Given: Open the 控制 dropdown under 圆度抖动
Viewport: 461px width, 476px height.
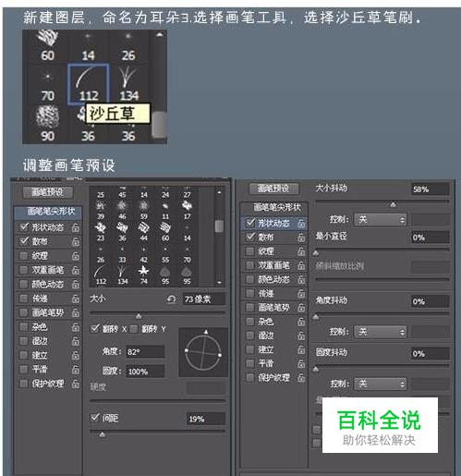Looking at the screenshot, I should click(380, 384).
